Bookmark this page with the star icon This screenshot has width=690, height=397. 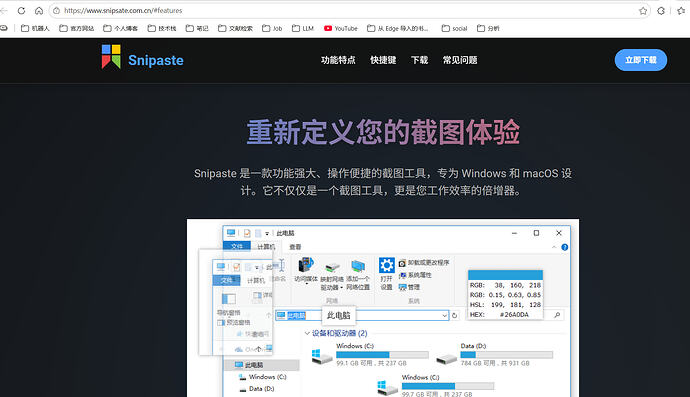click(643, 11)
